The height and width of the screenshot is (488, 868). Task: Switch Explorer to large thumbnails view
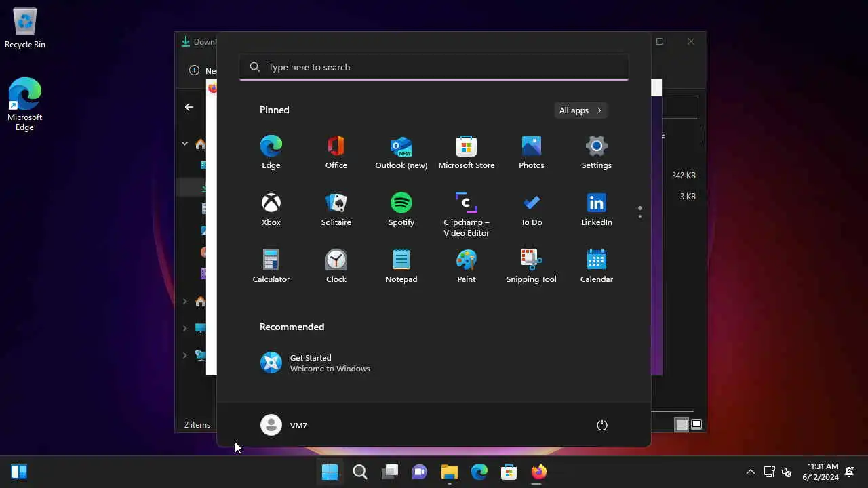(696, 425)
